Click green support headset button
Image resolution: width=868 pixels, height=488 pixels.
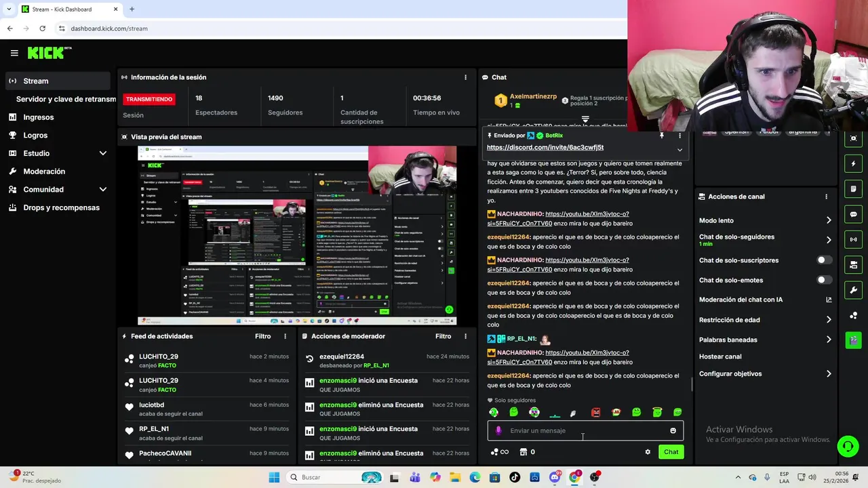click(x=848, y=446)
